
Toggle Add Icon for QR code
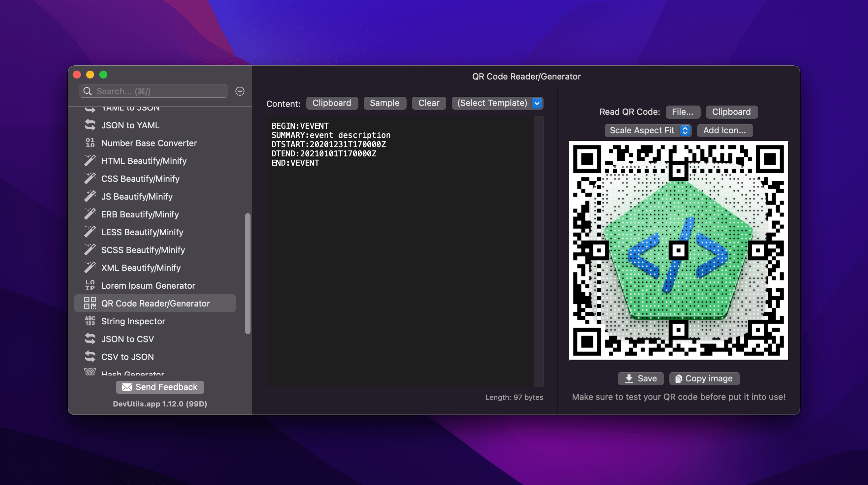(724, 130)
